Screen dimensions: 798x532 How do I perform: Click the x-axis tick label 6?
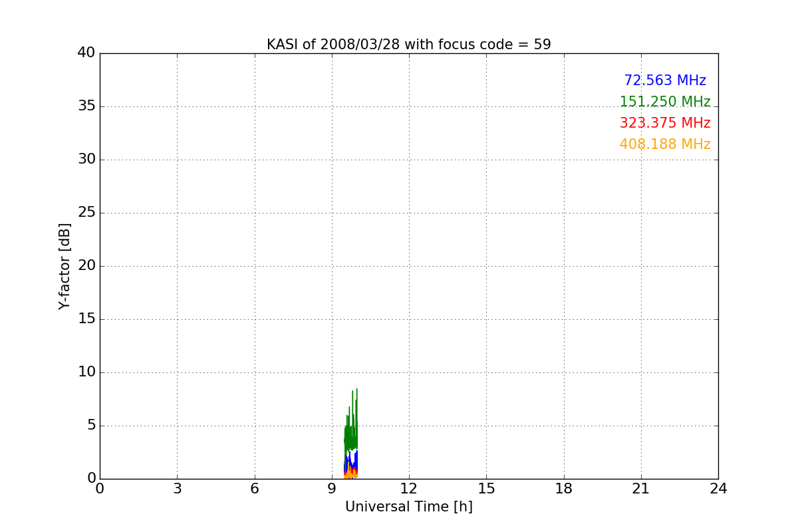(x=255, y=489)
